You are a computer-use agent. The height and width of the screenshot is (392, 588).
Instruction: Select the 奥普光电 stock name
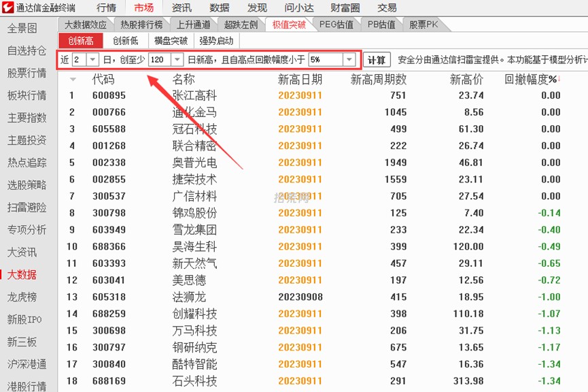coord(194,163)
